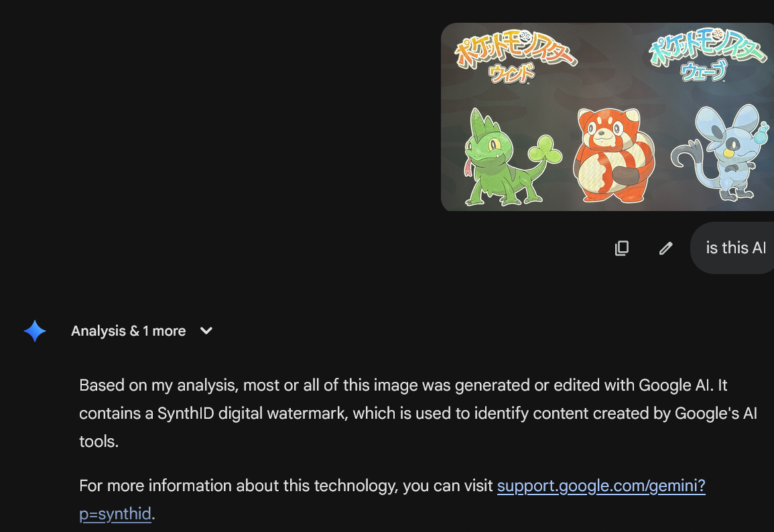Edit the prompt with pencil icon
The width and height of the screenshot is (774, 532).
(665, 248)
